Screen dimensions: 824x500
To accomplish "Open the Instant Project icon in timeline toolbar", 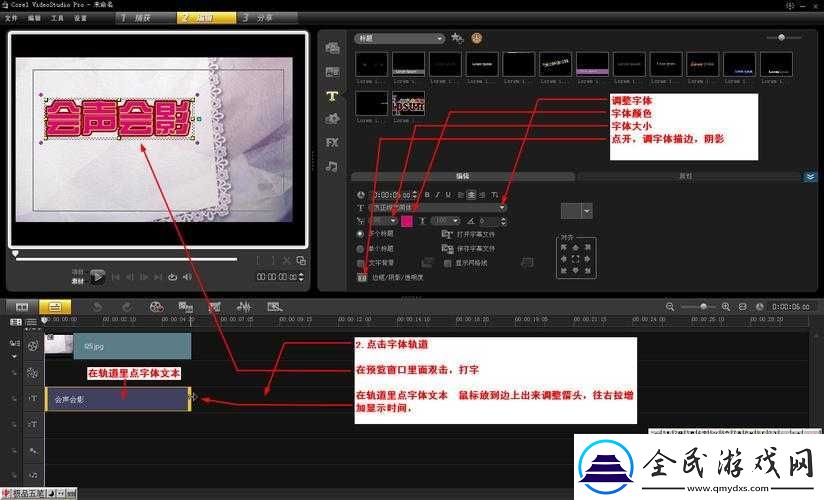I will [186, 307].
